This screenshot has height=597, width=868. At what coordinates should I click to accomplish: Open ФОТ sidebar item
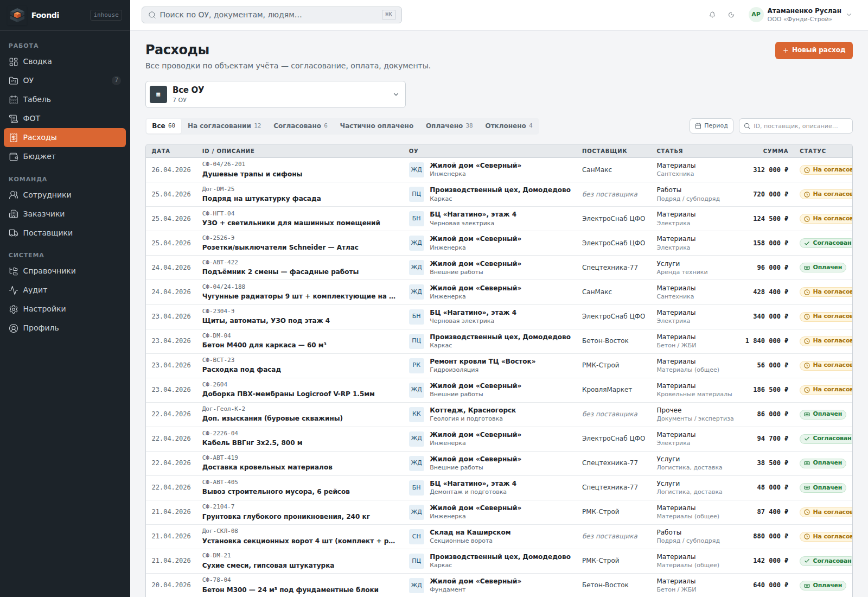(x=65, y=118)
